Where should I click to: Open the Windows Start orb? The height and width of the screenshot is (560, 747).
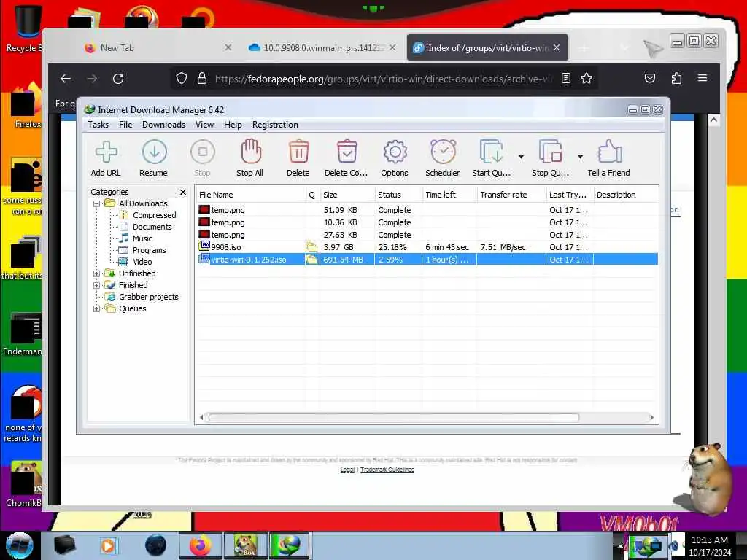tap(20, 545)
